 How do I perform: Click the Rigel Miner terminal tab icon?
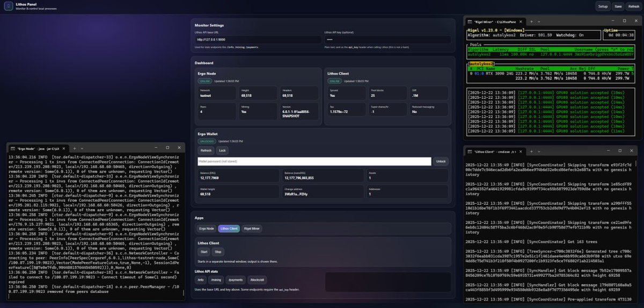[471, 21]
